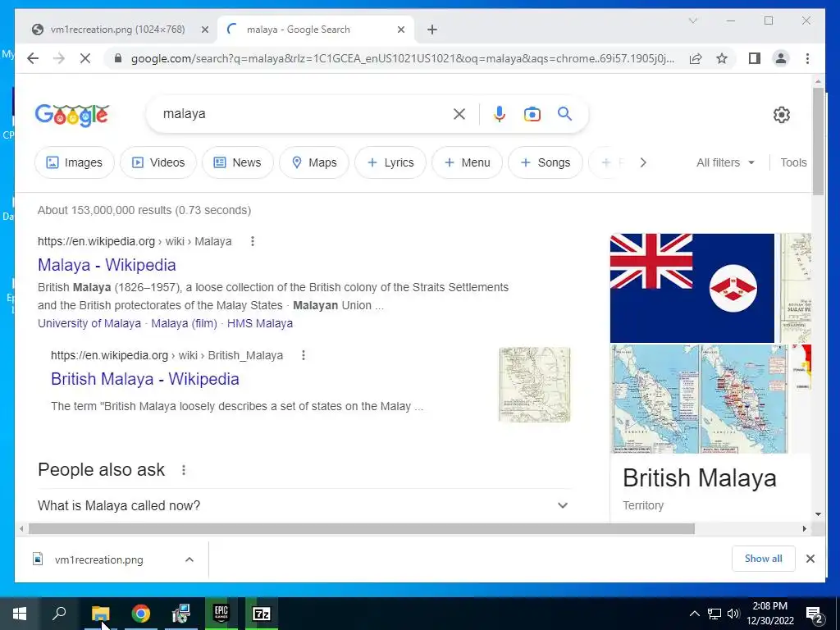
Task: Click Show all downloads button
Action: 764,559
